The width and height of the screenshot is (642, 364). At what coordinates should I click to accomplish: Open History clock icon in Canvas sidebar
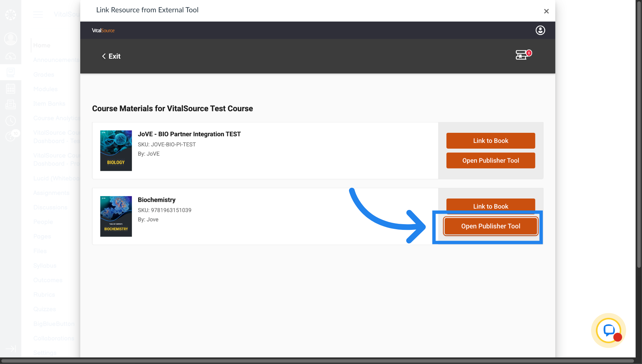coord(10,121)
